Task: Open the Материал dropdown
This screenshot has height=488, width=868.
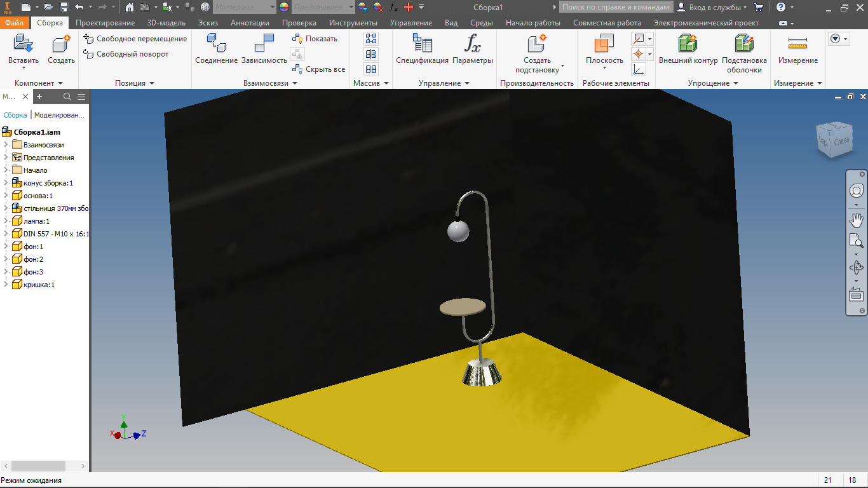Action: 244,8
